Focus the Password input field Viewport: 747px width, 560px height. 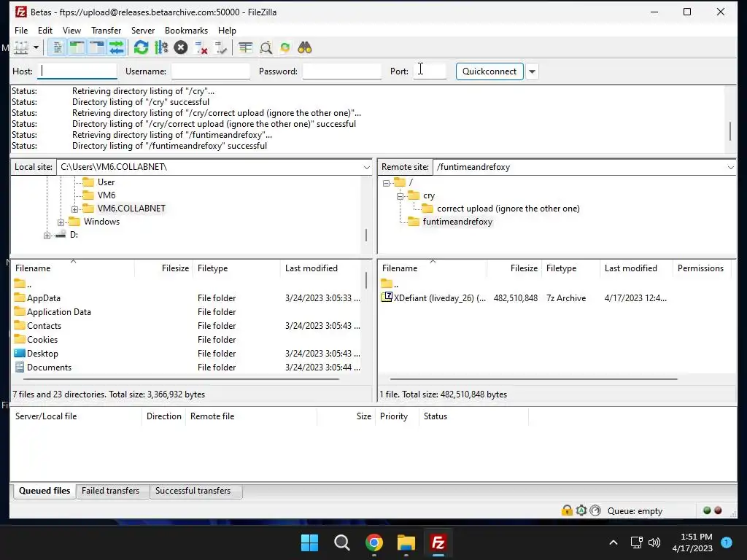point(341,71)
